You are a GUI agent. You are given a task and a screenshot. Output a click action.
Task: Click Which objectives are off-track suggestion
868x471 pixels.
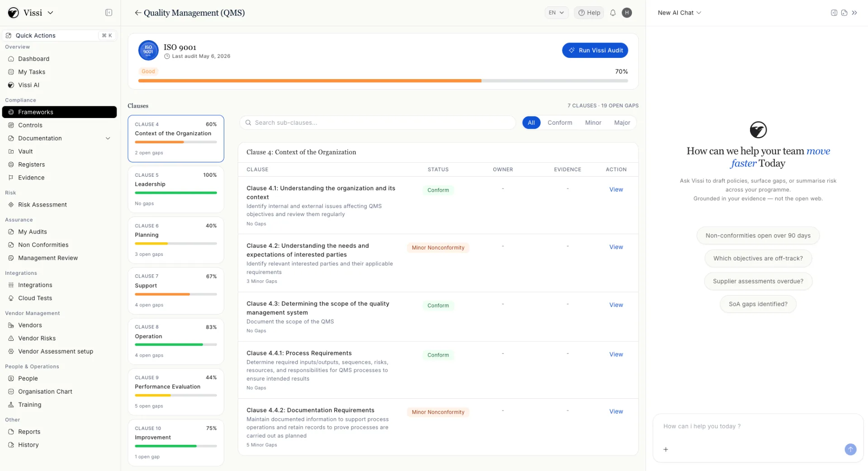pos(758,259)
